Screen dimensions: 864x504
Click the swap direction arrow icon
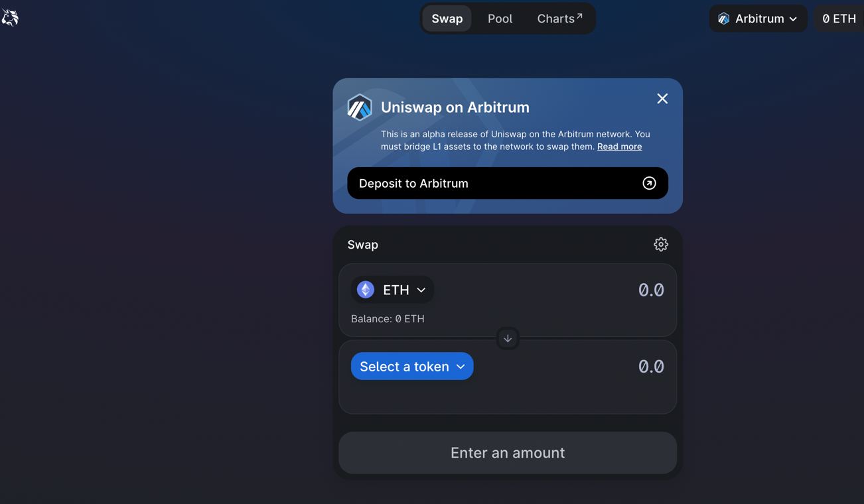[x=508, y=339]
